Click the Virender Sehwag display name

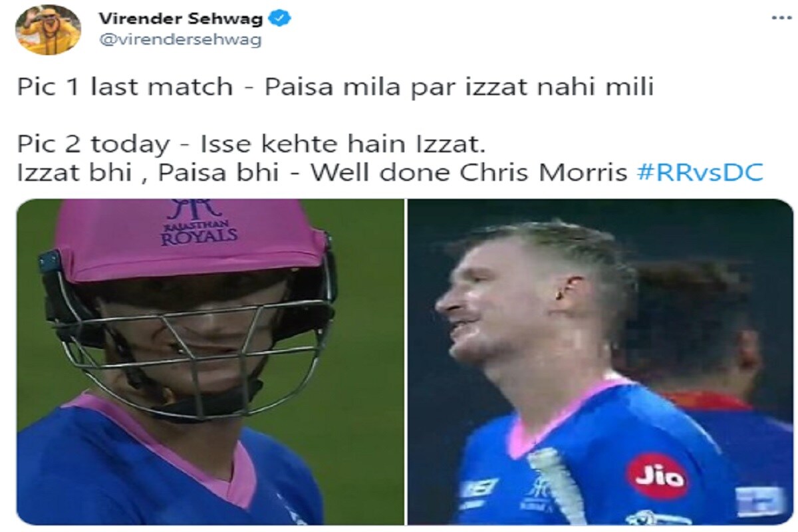181,19
